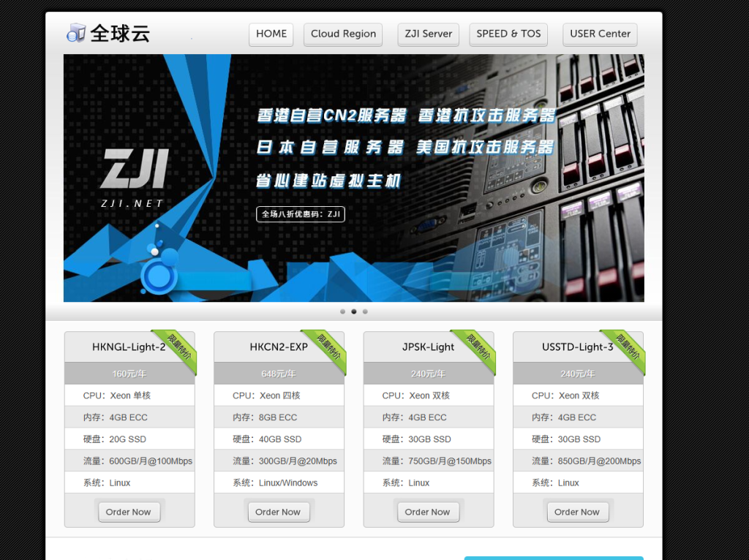Click the HKCN2-EXP plan title
The width and height of the screenshot is (749, 560).
279,347
